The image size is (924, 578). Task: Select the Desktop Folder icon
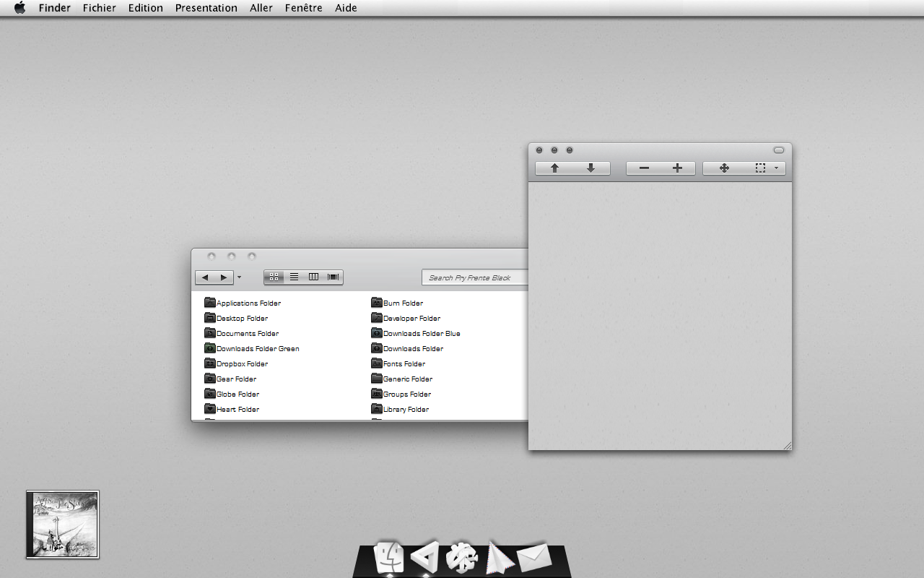210,318
